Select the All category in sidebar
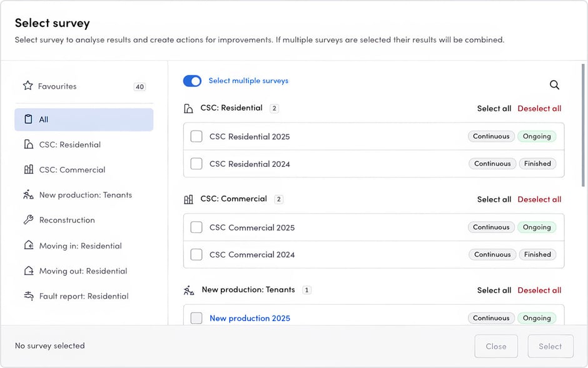 pos(84,119)
